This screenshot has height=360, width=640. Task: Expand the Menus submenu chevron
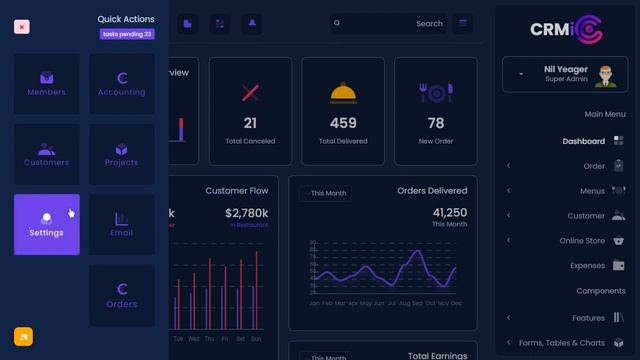point(509,191)
